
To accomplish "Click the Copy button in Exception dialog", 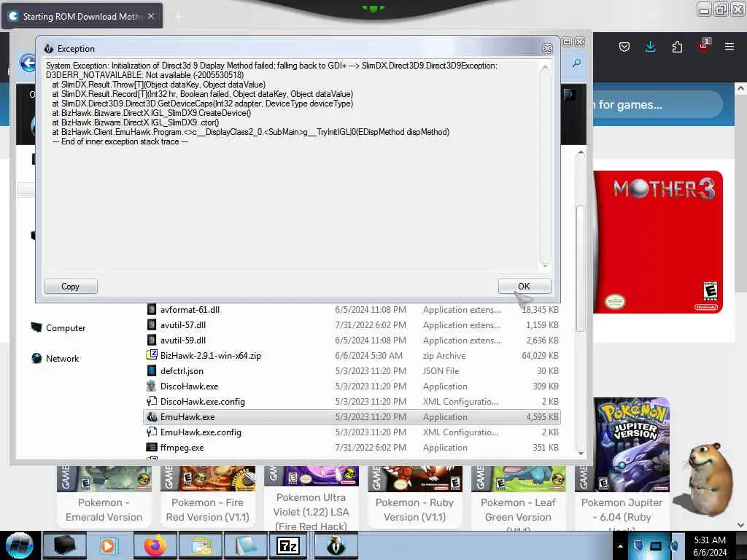I will click(x=71, y=286).
